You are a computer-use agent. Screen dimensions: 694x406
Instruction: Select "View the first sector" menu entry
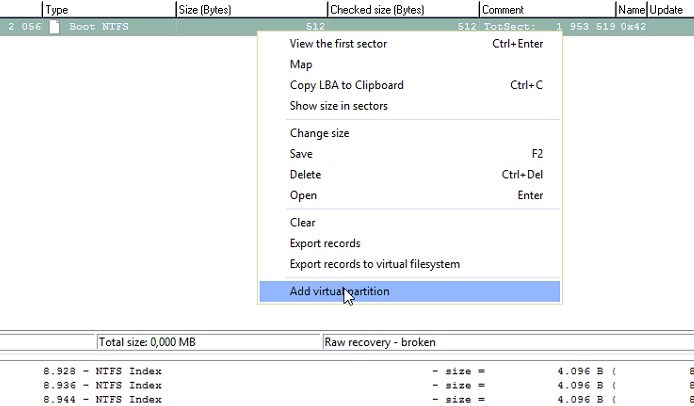tap(338, 44)
